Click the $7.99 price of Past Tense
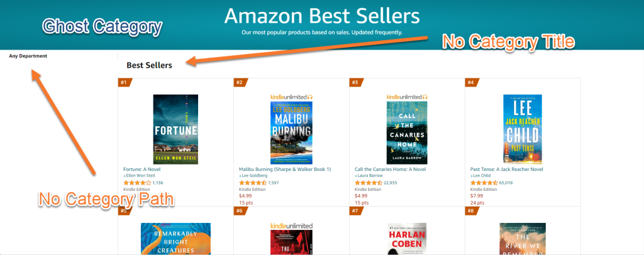644x255 pixels. [x=477, y=196]
